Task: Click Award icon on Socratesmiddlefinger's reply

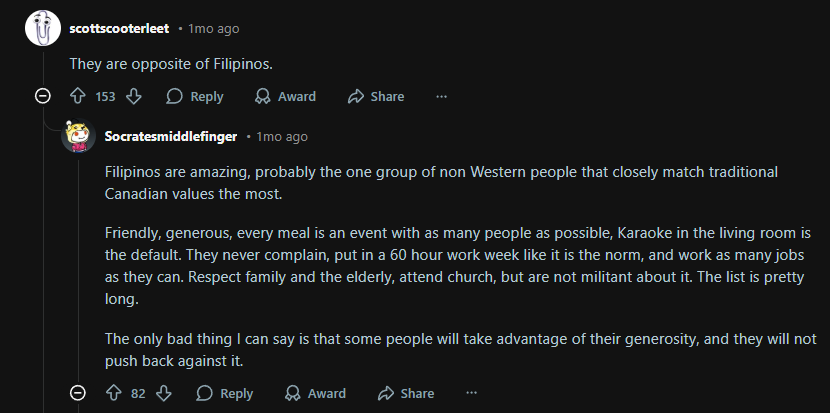Action: 293,393
